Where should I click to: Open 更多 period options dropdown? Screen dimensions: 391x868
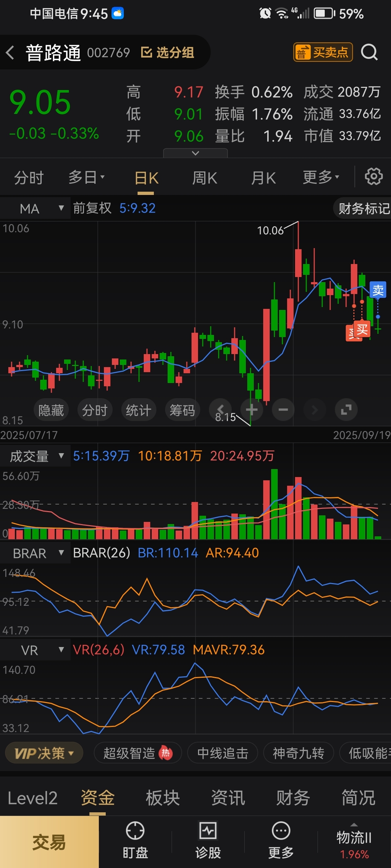coord(321,177)
